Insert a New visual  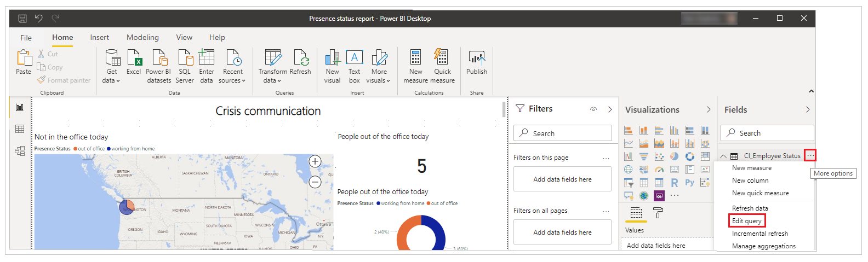(x=332, y=66)
